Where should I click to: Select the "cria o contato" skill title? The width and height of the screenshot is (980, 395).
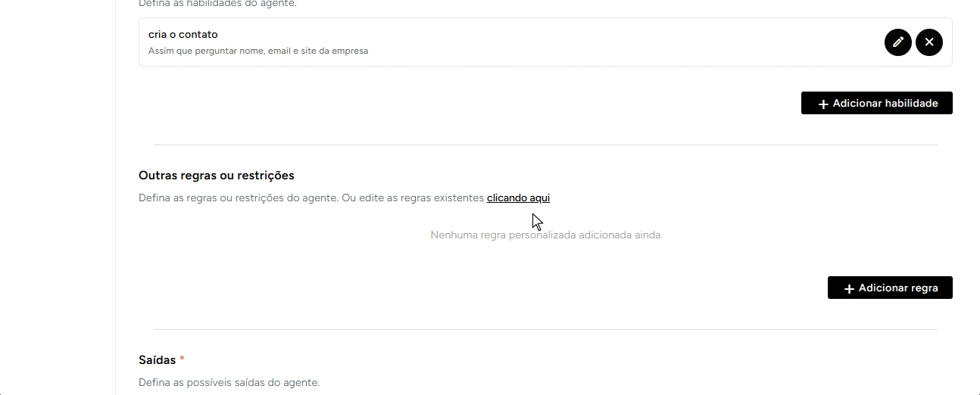183,35
